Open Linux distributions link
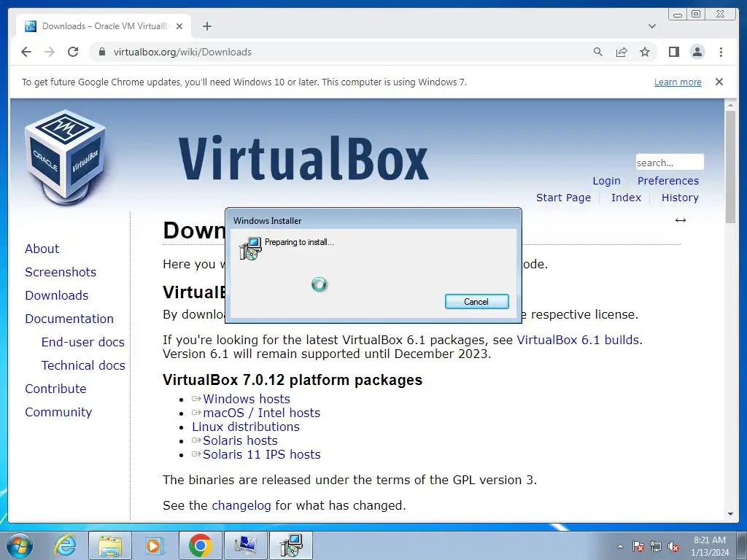The width and height of the screenshot is (747, 560). point(246,427)
